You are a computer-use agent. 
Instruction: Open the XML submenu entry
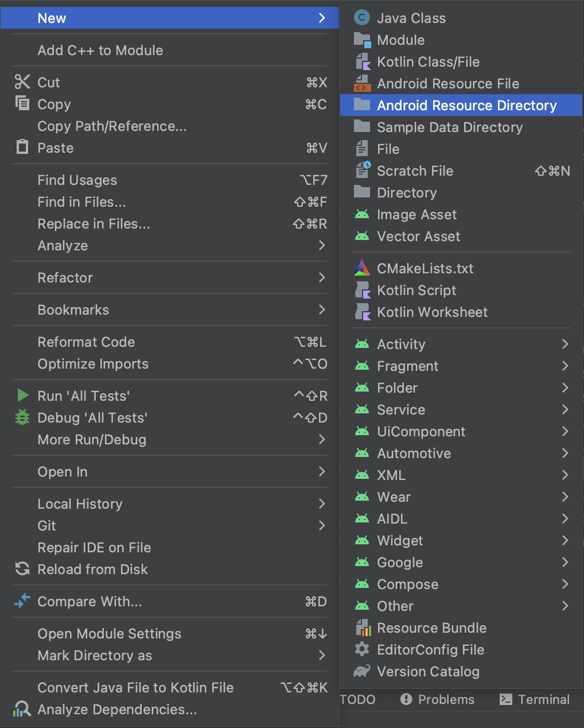(461, 475)
